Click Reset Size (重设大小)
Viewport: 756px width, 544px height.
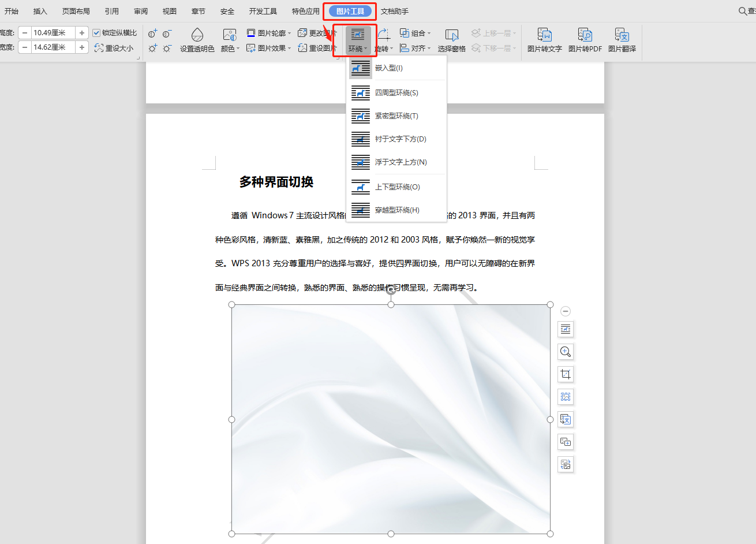(x=114, y=49)
